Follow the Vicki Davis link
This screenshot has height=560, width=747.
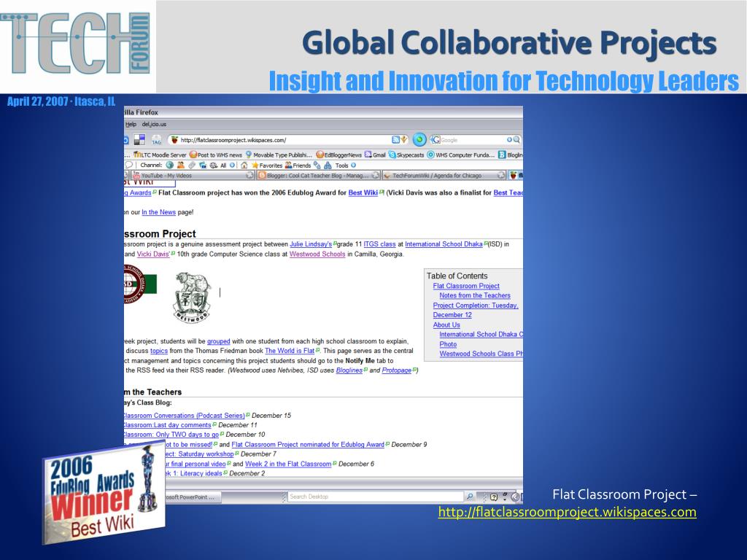click(153, 254)
